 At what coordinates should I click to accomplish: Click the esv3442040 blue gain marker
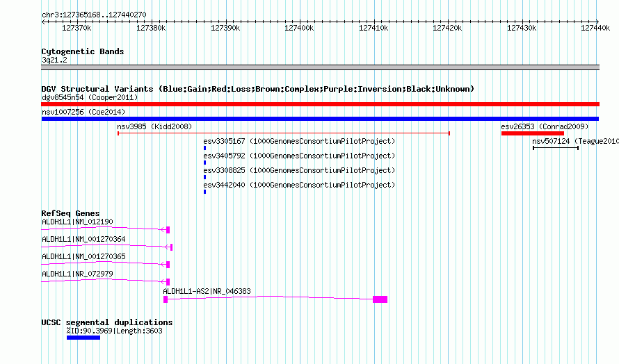pyautogui.click(x=205, y=192)
